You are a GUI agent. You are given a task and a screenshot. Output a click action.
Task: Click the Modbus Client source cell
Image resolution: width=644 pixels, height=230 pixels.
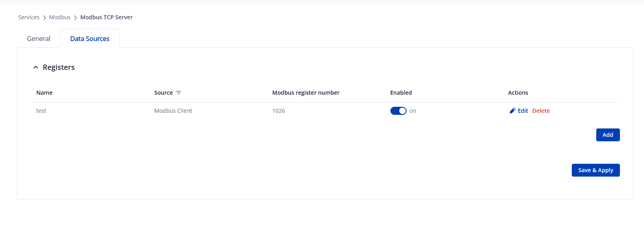173,111
